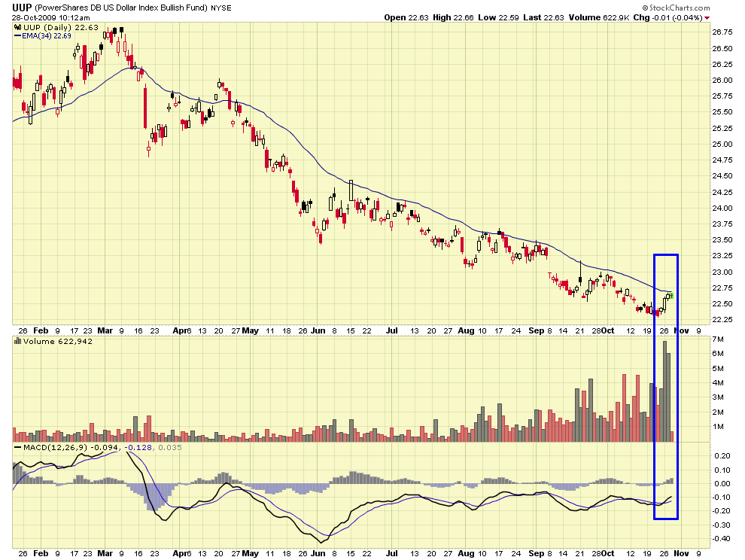Click Nov on the price panel's date axis

coord(681,330)
